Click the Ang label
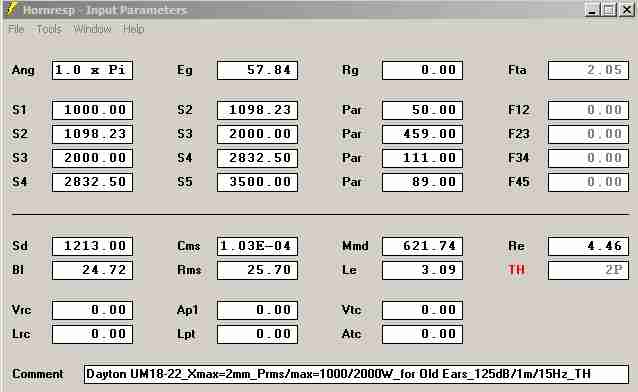 (x=23, y=70)
